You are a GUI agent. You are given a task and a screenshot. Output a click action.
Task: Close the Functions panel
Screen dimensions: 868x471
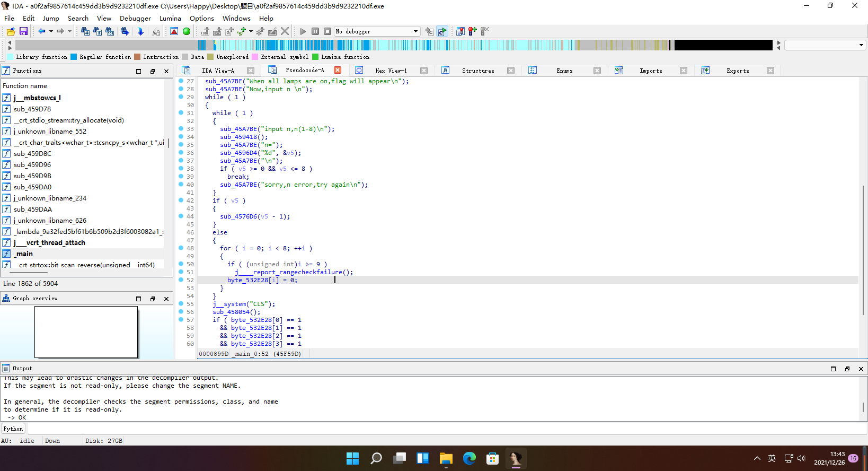166,71
